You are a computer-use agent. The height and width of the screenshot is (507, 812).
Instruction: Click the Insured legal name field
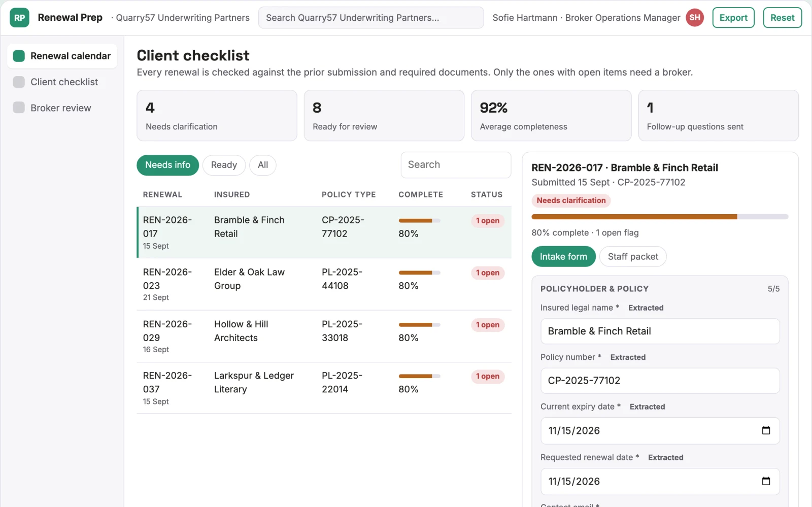click(660, 331)
